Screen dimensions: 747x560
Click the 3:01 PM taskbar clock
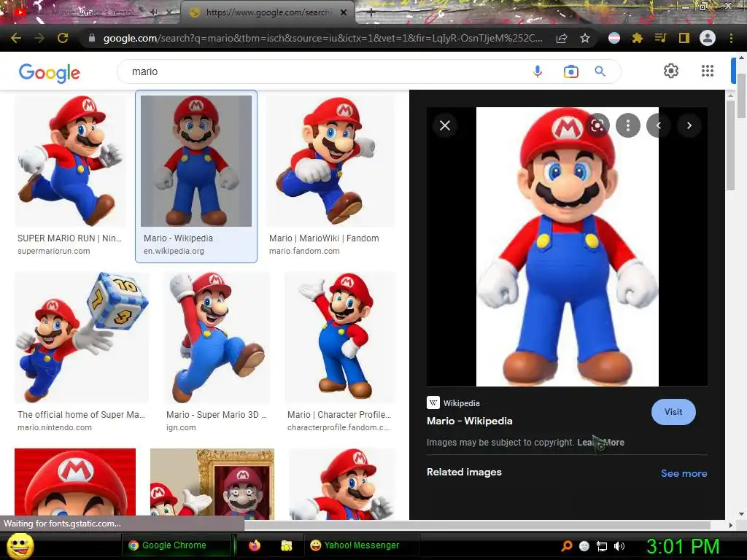click(682, 546)
